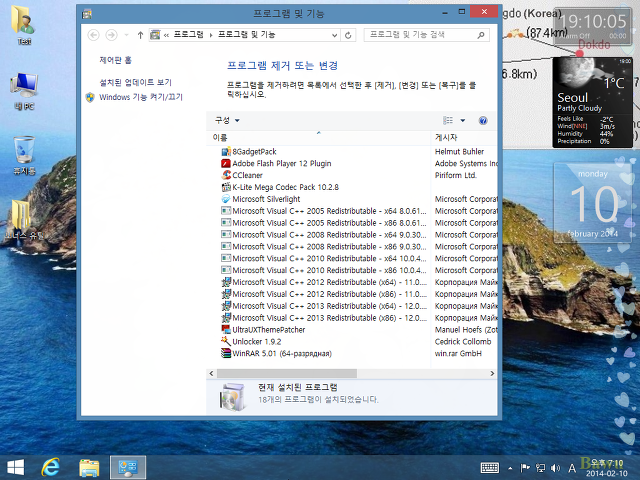This screenshot has height=480, width=640.
Task: Click the Action Center flag icon
Action: pyautogui.click(x=525, y=468)
